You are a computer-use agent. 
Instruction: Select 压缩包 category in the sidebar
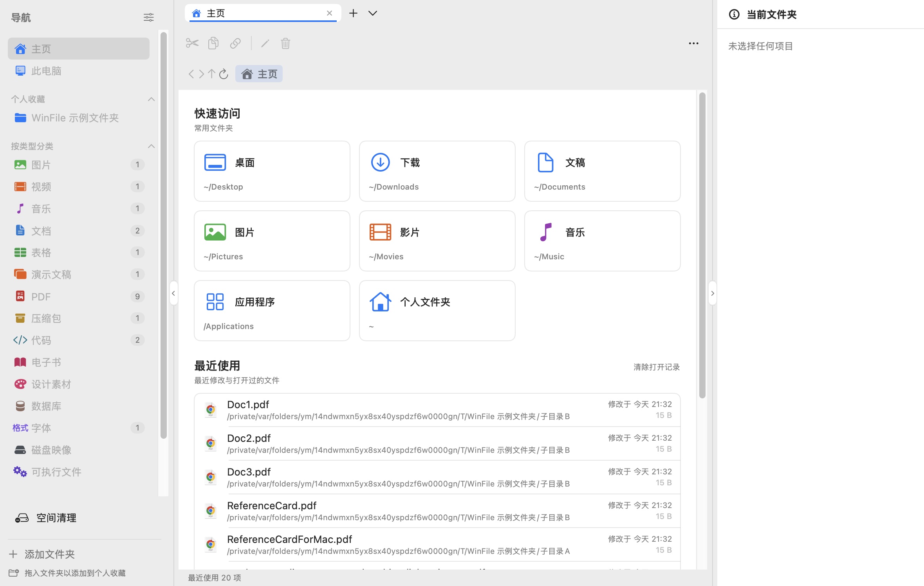coord(78,318)
